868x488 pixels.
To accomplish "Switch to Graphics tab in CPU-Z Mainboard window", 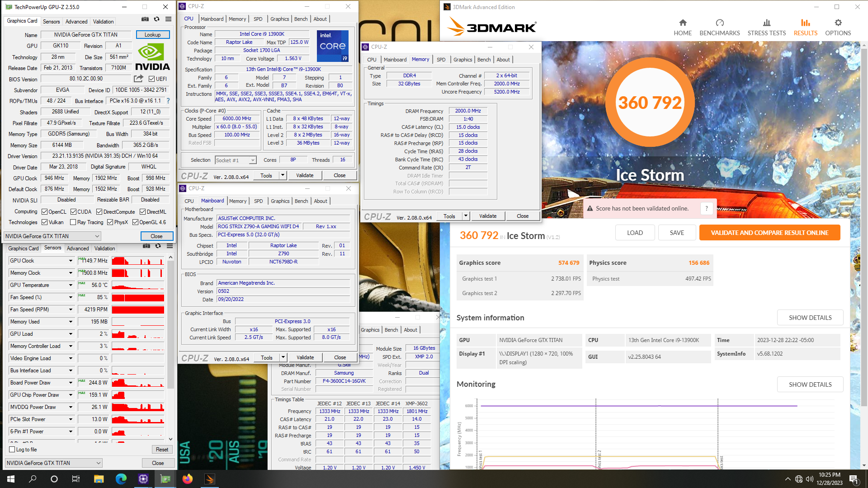I will [280, 201].
